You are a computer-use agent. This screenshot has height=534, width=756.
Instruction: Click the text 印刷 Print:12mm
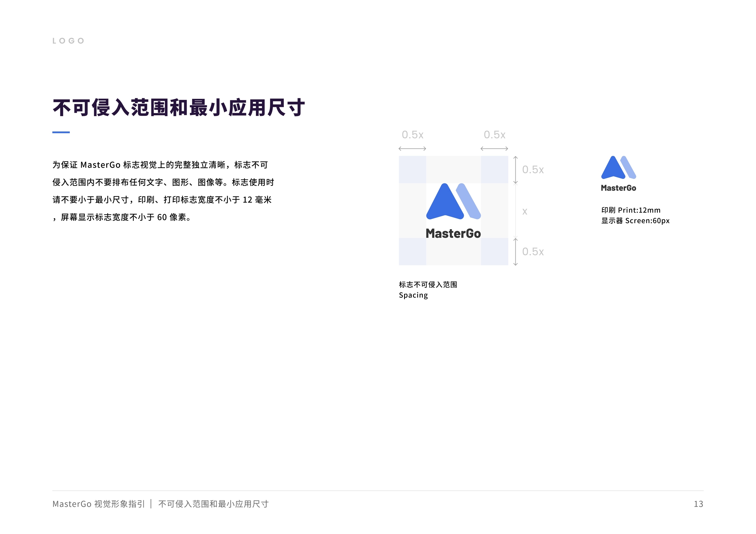pos(631,210)
